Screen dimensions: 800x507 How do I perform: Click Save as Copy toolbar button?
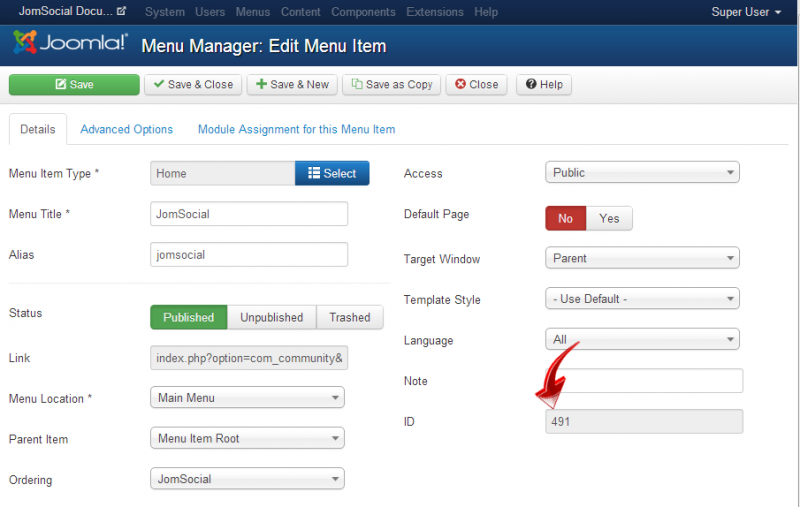click(x=392, y=85)
